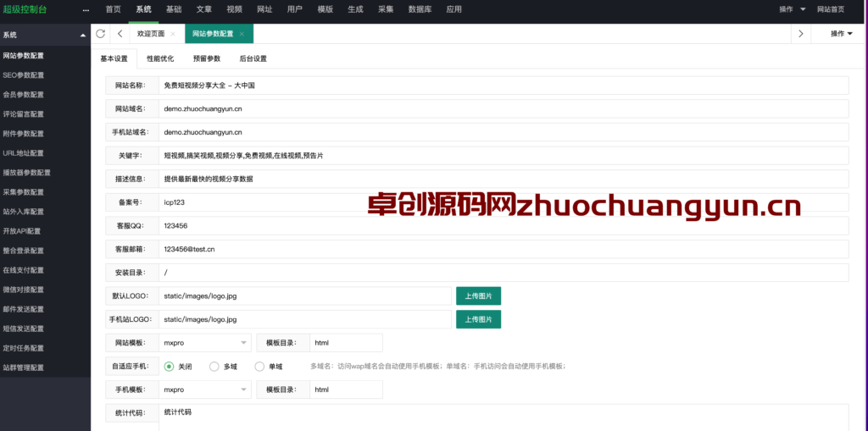Open the 数据库 top menu

420,9
